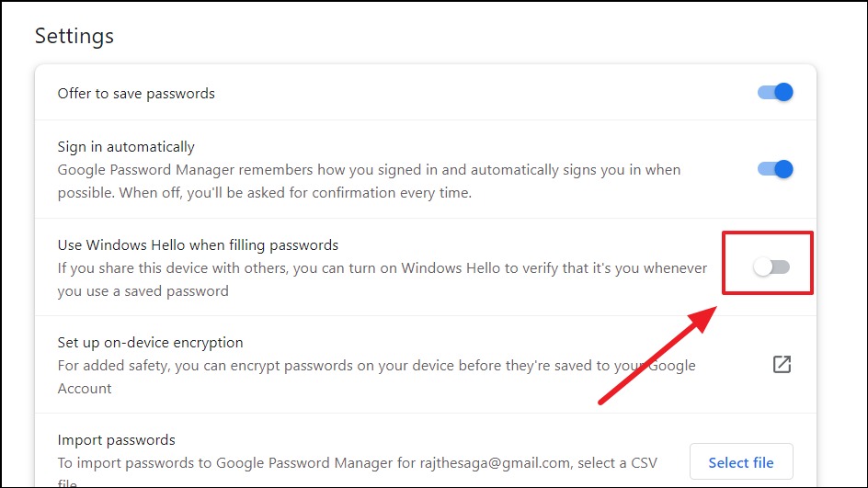This screenshot has width=868, height=488.
Task: Click the Google Password Manager remembers description
Action: tap(370, 181)
